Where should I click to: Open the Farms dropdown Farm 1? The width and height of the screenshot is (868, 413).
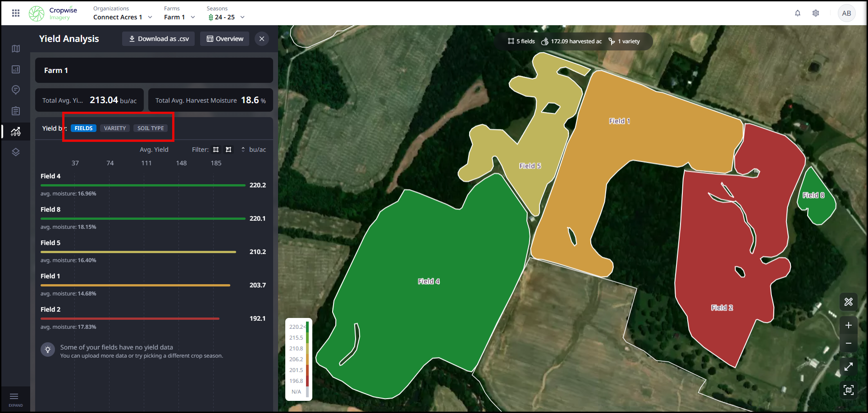[x=179, y=17]
